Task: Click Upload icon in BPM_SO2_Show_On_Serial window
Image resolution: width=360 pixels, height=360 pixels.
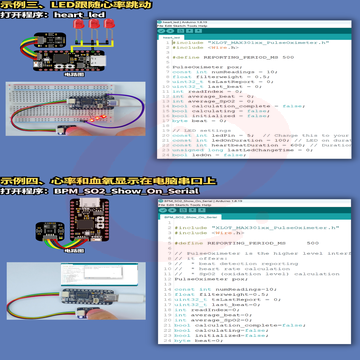Action: pyautogui.click(x=172, y=210)
